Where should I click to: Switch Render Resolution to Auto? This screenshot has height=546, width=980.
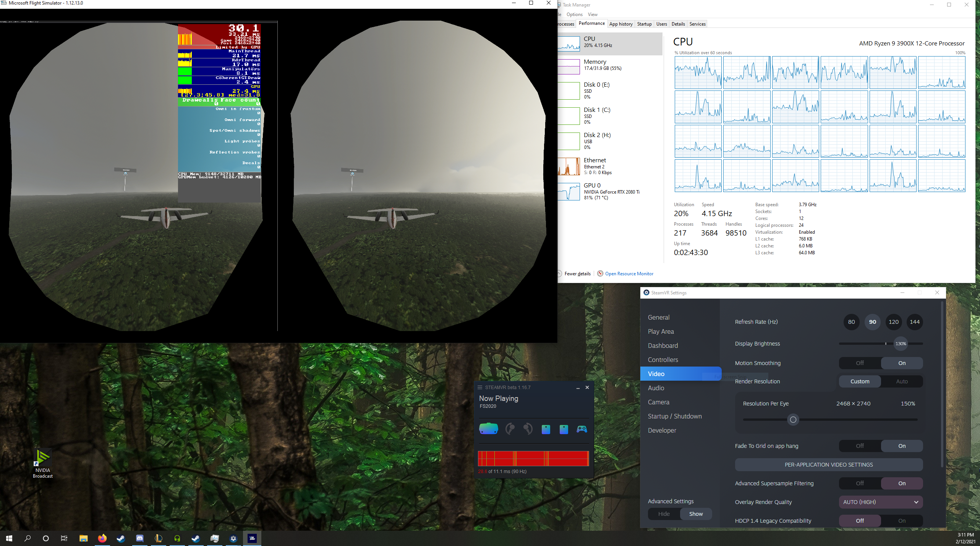(x=902, y=381)
